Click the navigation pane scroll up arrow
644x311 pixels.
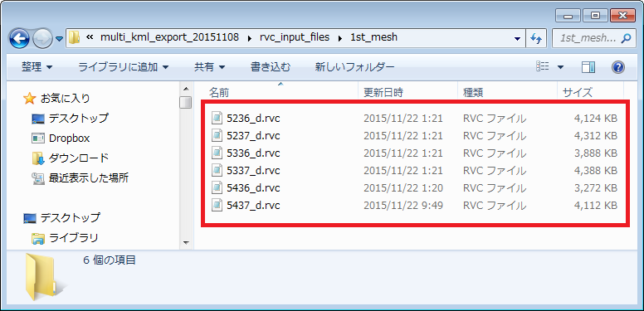[x=186, y=89]
